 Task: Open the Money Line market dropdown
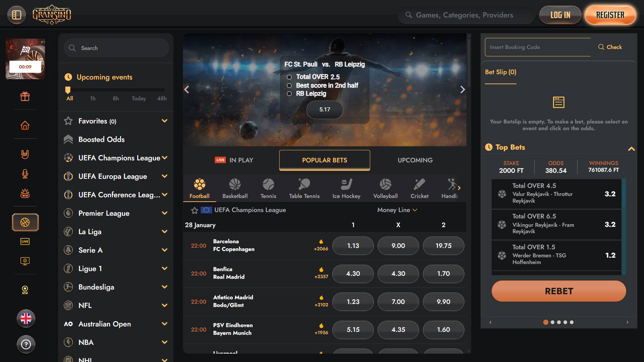[x=397, y=210]
